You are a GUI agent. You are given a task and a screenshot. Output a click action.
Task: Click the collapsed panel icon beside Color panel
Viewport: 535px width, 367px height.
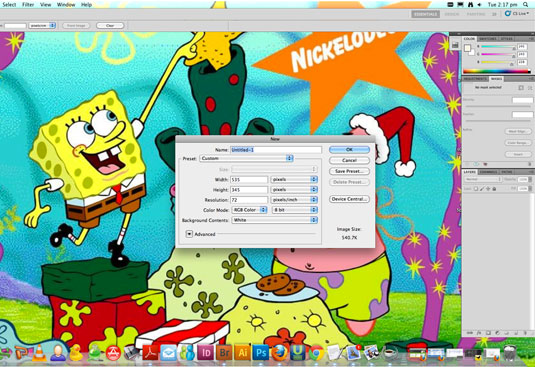point(455,45)
